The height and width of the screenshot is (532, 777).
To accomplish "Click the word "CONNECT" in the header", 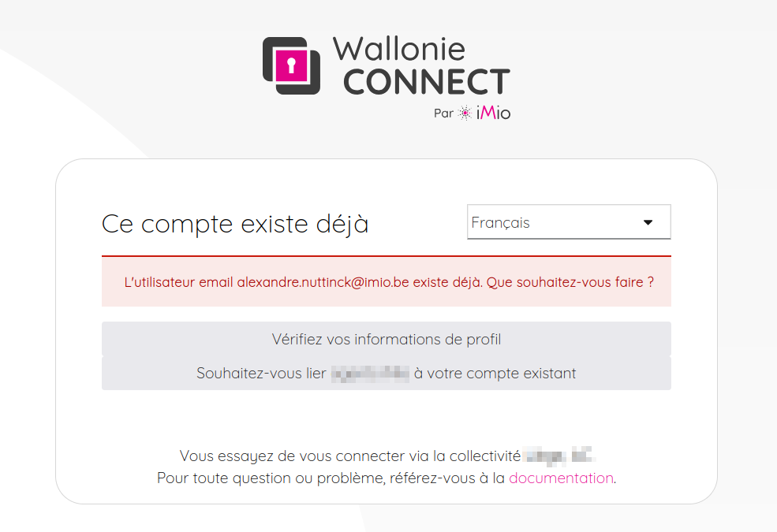I will (x=427, y=82).
